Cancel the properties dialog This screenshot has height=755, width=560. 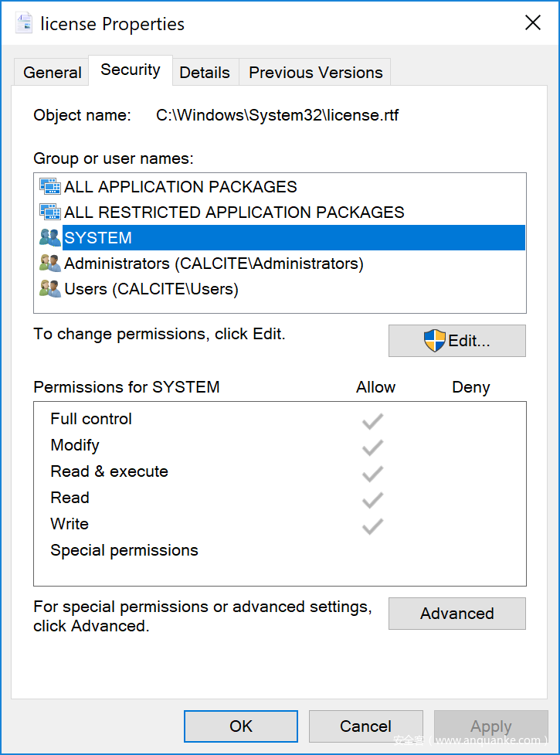[365, 726]
